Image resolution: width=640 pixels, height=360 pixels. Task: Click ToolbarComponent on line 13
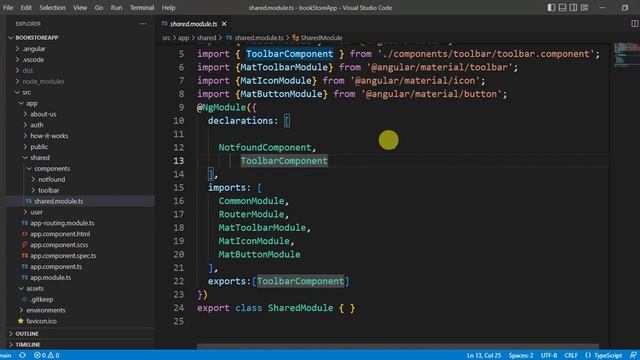[x=284, y=161]
